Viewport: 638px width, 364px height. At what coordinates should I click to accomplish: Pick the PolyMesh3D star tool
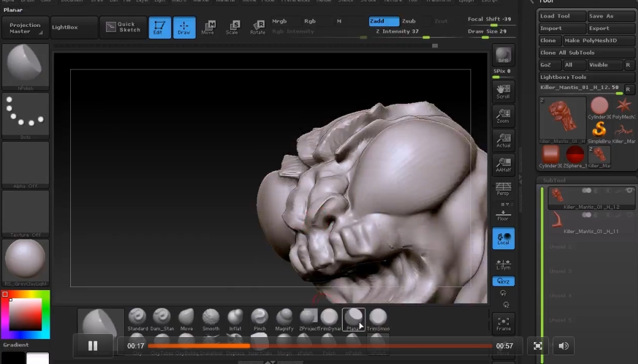tap(624, 108)
